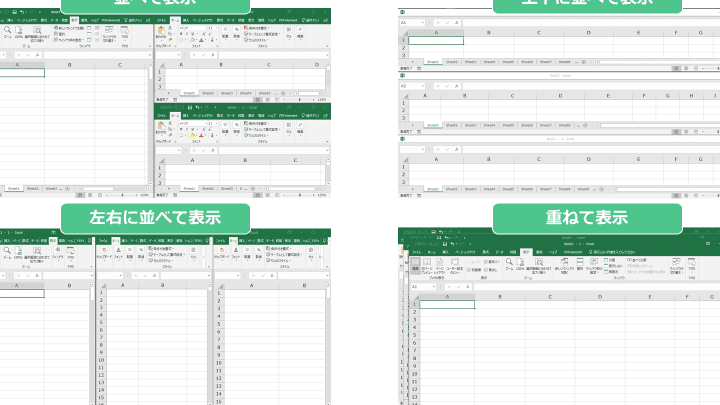Click the select-all corner in cascaded front window grid
Image resolution: width=720 pixels, height=405 pixels.
pos(415,297)
